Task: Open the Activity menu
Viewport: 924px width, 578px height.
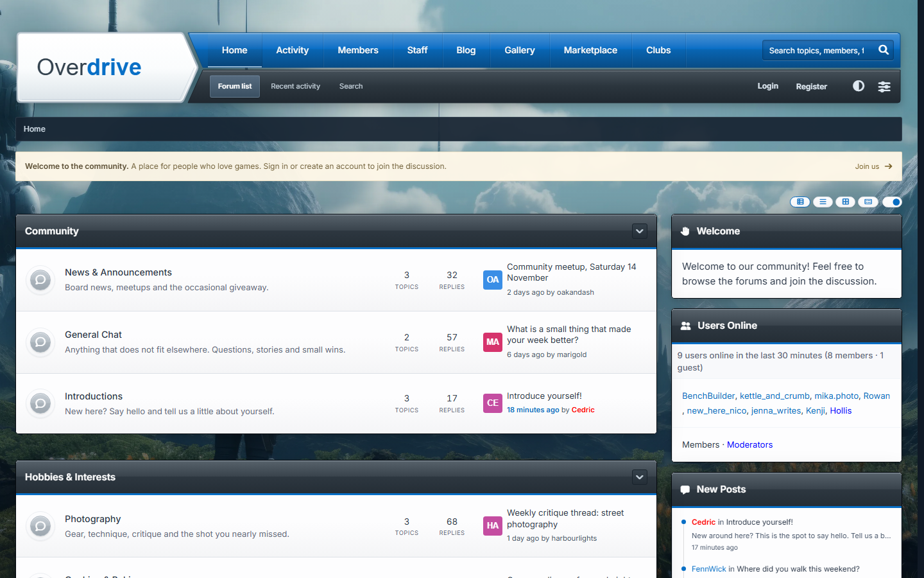Action: (293, 50)
